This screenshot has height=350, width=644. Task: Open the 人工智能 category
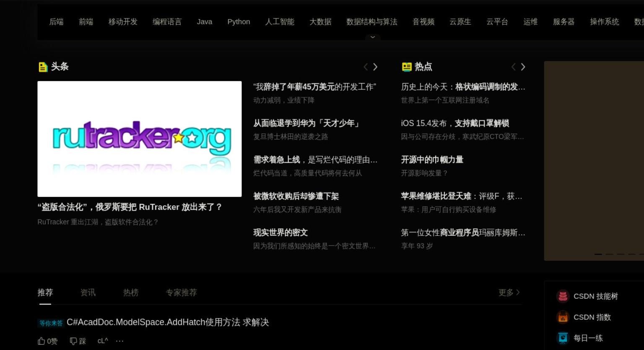pos(280,22)
